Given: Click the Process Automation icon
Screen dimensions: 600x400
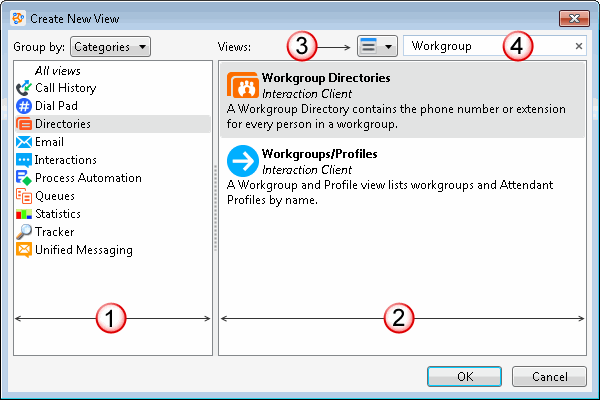Looking at the screenshot, I should (24, 178).
